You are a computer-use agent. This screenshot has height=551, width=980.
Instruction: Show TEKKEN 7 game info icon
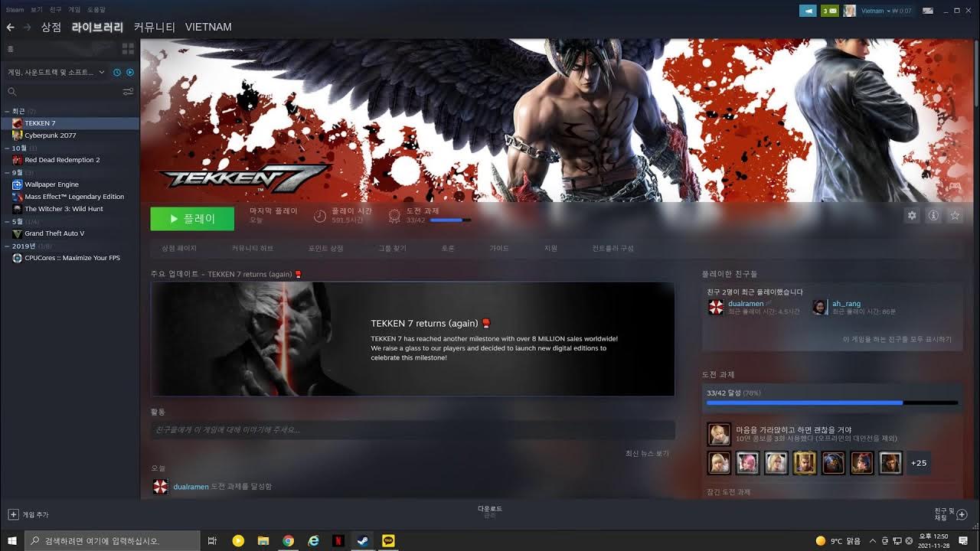point(933,216)
